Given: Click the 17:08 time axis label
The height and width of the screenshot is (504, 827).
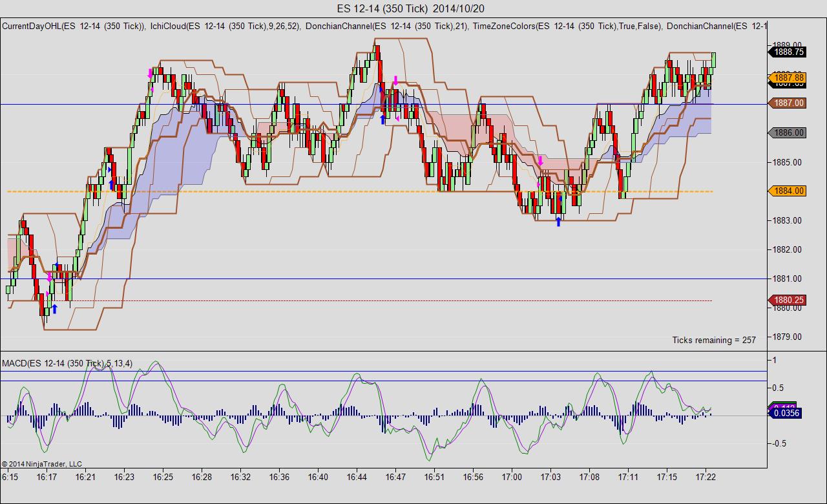Looking at the screenshot, I should pos(589,478).
